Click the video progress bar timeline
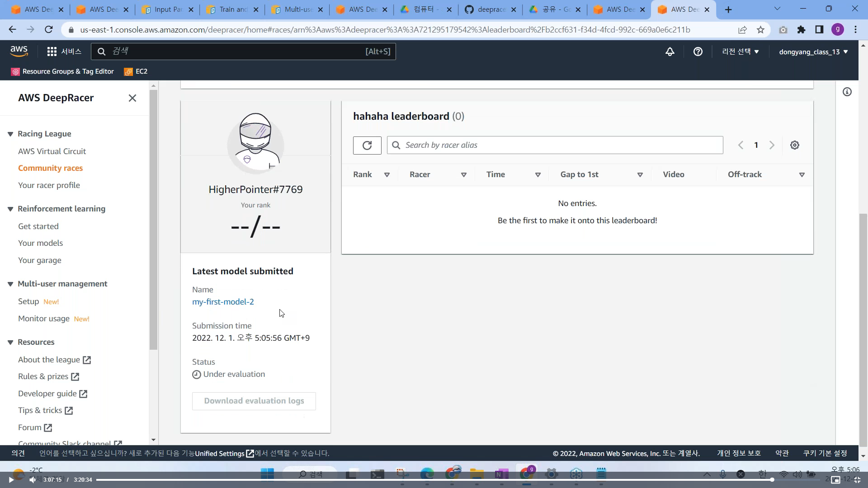This screenshot has width=868, height=488. pos(434,480)
